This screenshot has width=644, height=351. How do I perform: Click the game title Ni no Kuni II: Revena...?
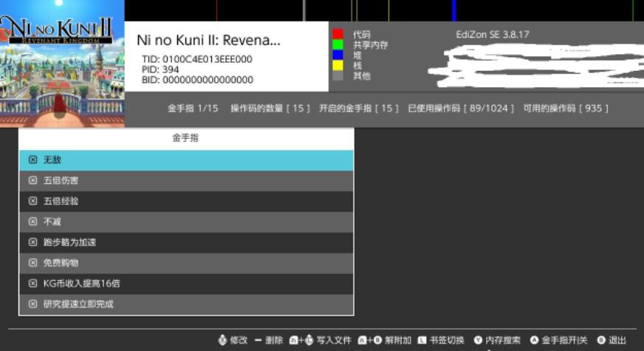209,41
